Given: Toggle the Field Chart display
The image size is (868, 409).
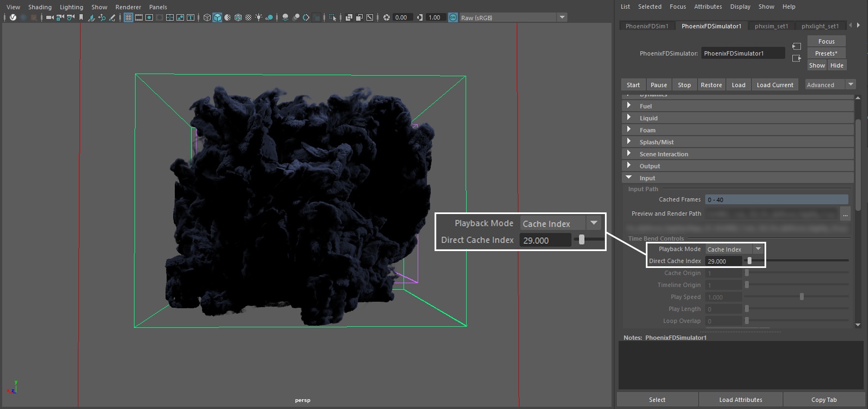Looking at the screenshot, I should (x=170, y=17).
